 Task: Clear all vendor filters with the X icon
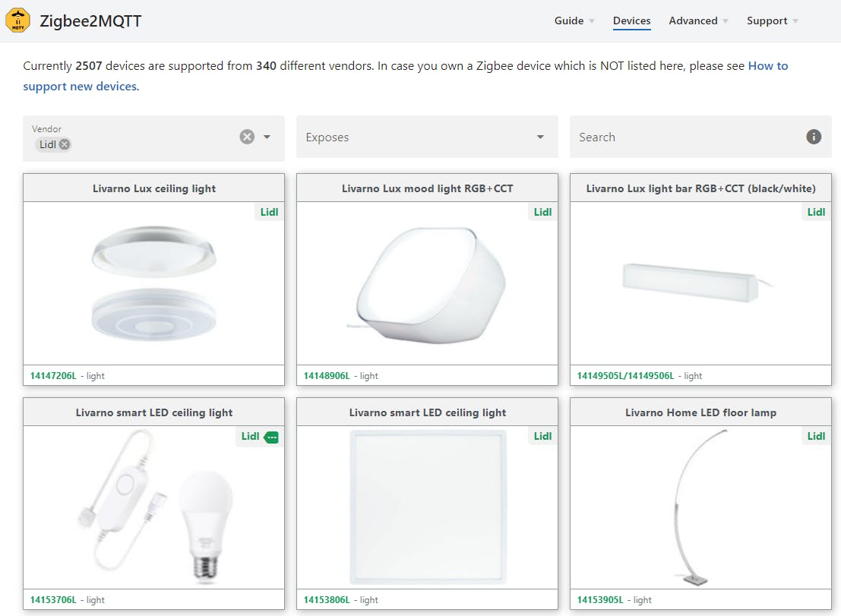(247, 137)
